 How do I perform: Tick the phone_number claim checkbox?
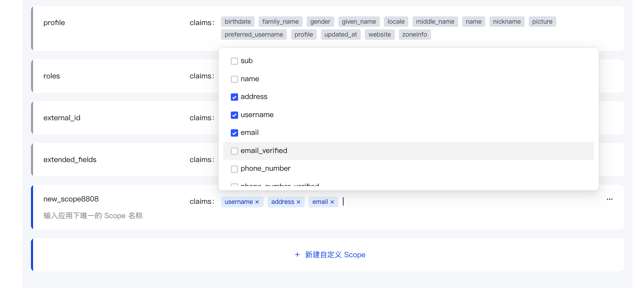(x=234, y=169)
